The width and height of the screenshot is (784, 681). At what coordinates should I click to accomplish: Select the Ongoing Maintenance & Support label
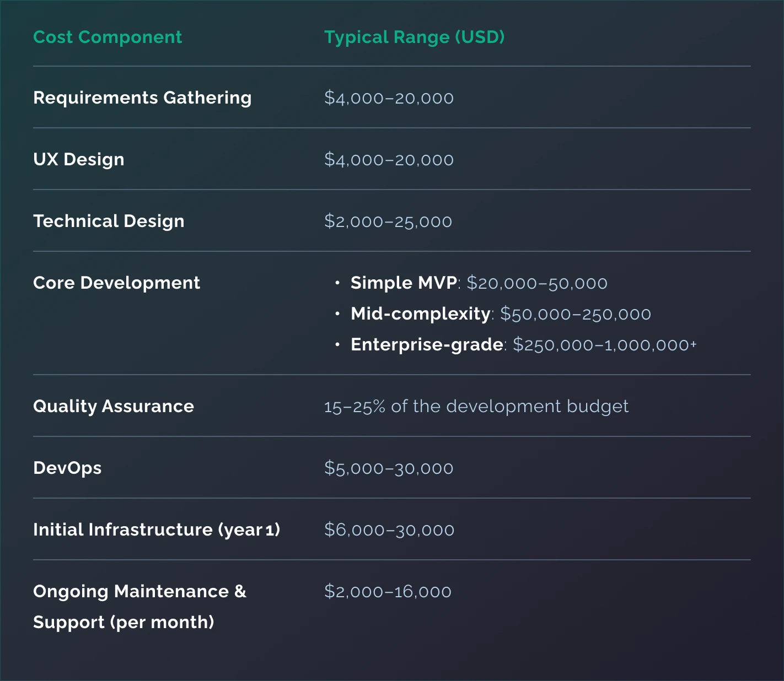pyautogui.click(x=139, y=606)
